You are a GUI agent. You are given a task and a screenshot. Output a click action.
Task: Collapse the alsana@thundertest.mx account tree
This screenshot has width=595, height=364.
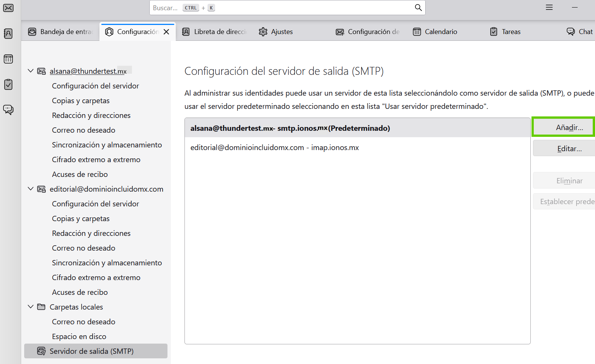point(31,71)
